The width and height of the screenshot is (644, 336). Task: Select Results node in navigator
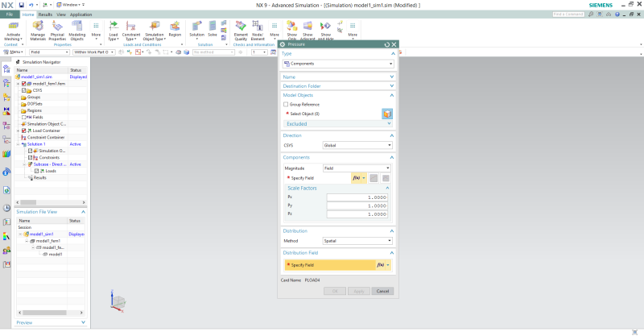pyautogui.click(x=39, y=177)
